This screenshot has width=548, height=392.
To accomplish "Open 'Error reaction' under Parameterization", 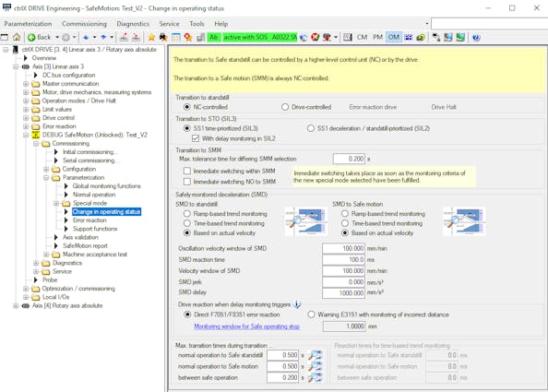I will [x=89, y=220].
